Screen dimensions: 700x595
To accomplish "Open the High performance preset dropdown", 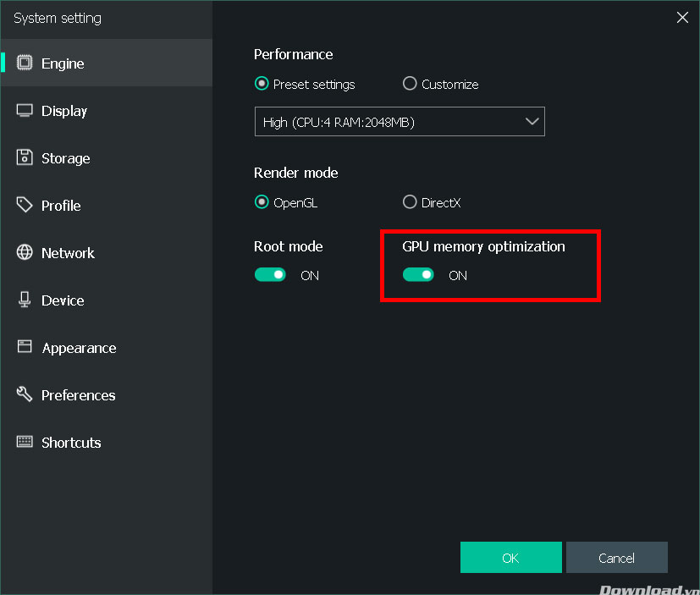I will 399,122.
